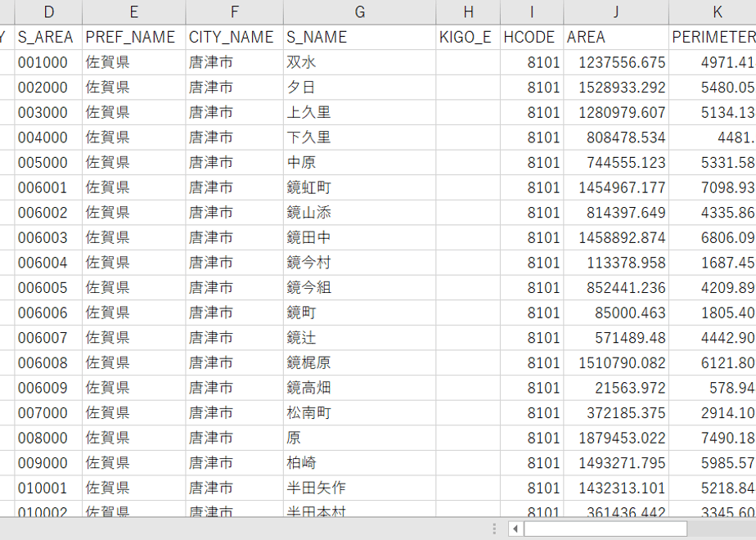This screenshot has width=756, height=540.
Task: Click the S_NAME cell 中原
Action: point(360,163)
